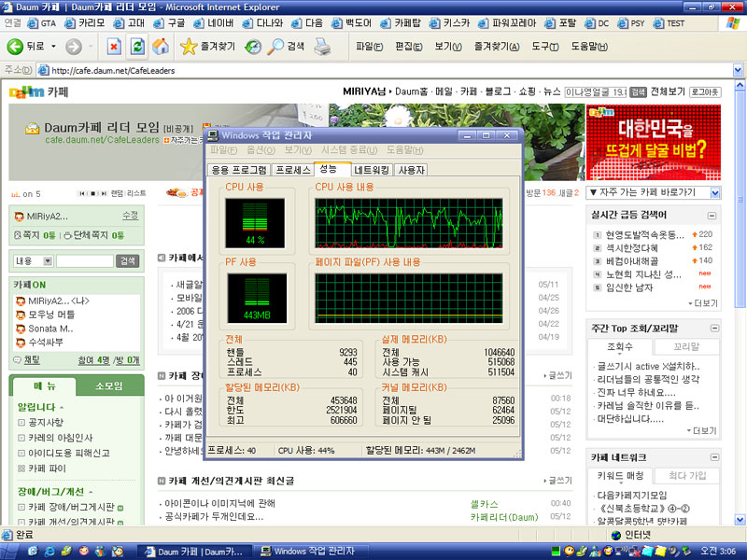Image resolution: width=747 pixels, height=560 pixels.
Task: Open post 아이콘이나 이미지닉에 관해
Action: 219,503
